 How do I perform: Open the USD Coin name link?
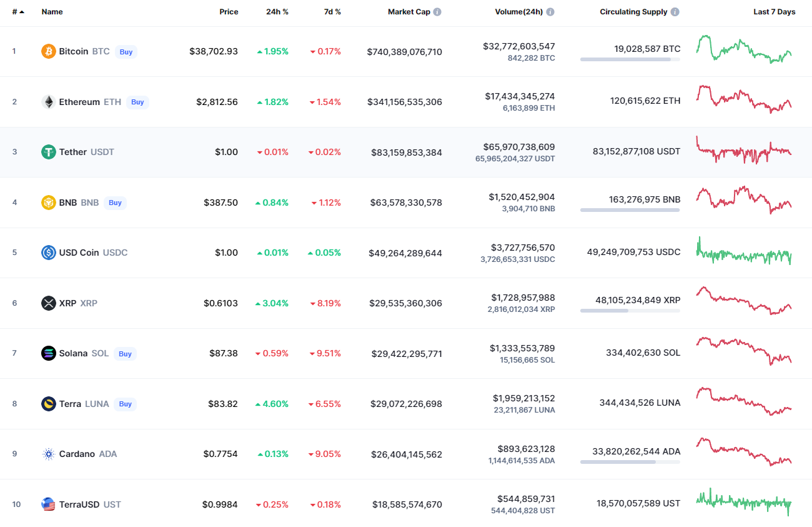point(79,253)
